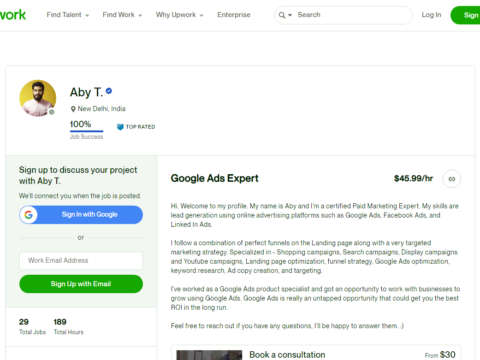The height and width of the screenshot is (360, 480).
Task: Click the 'Job Success' label
Action: point(86,137)
